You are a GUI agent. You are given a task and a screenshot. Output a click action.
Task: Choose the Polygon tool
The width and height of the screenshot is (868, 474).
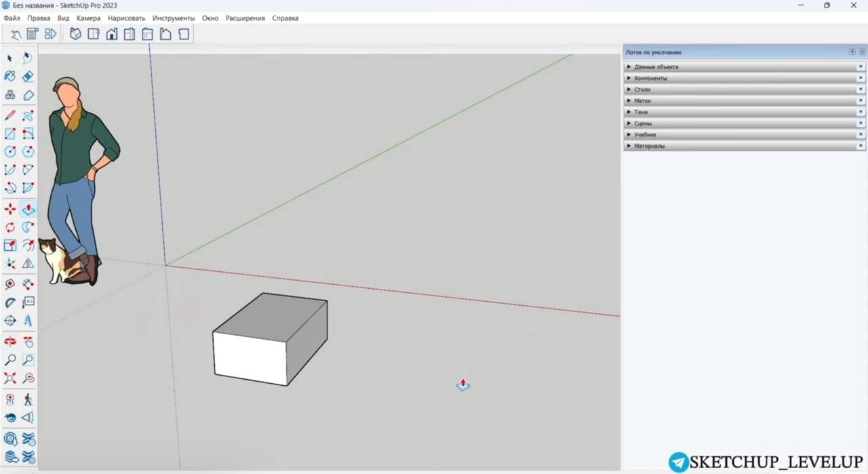tap(28, 152)
